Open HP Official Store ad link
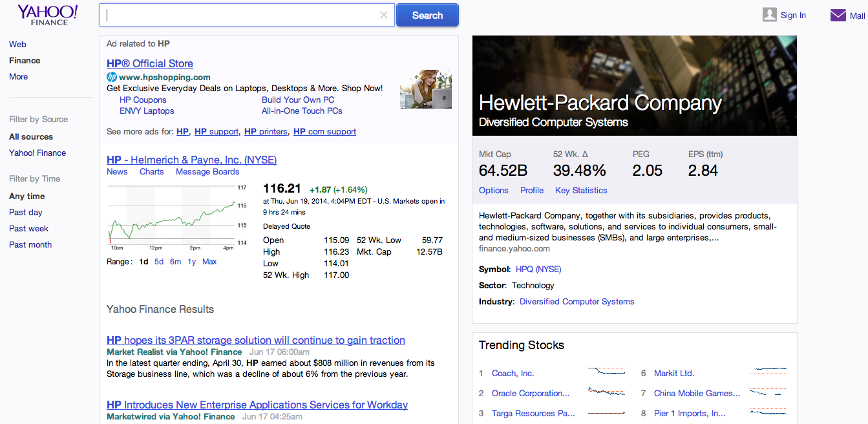 pos(150,63)
